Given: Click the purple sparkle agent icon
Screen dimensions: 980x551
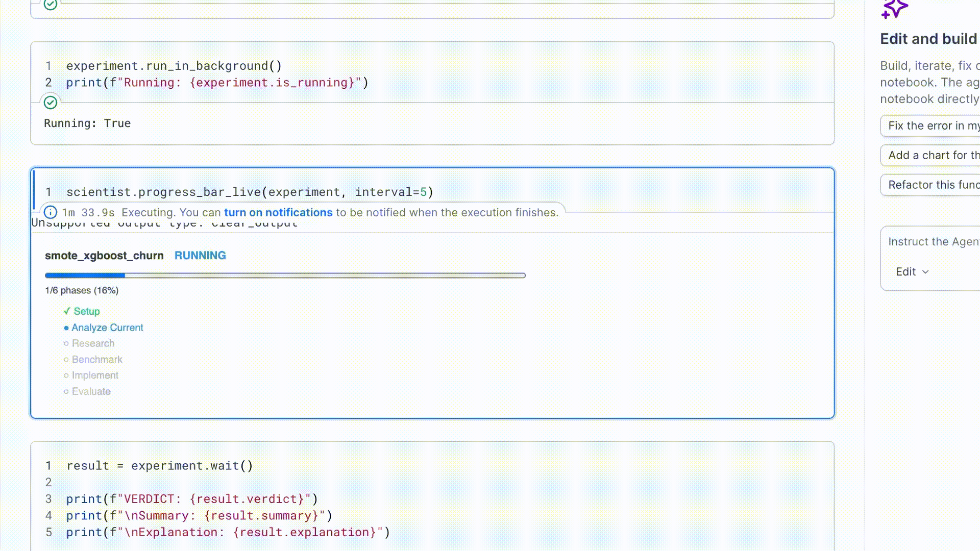Looking at the screenshot, I should (894, 9).
